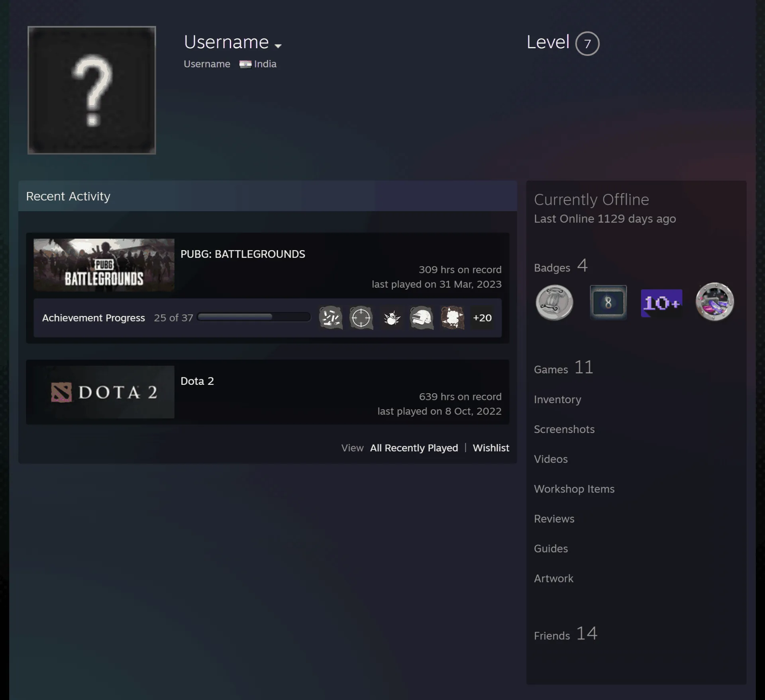Open the Friends 14 list

(566, 633)
